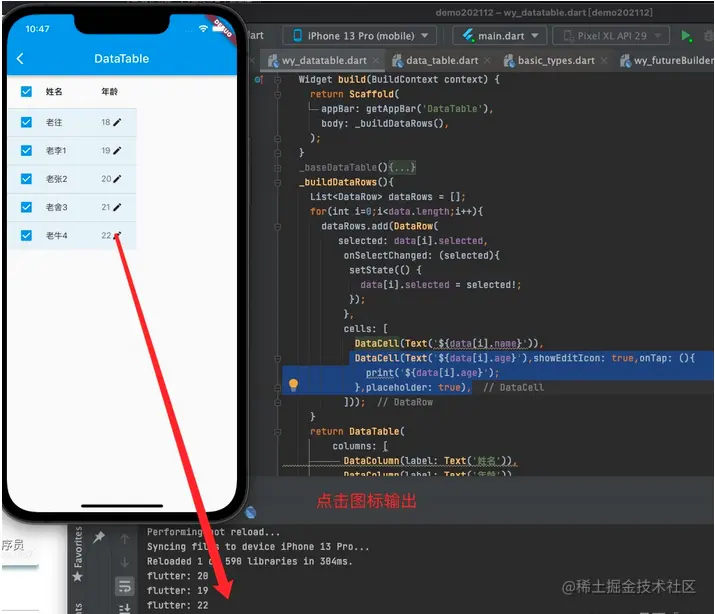Click the down arrow in the console toolbar
The image size is (715, 614).
coord(124,562)
